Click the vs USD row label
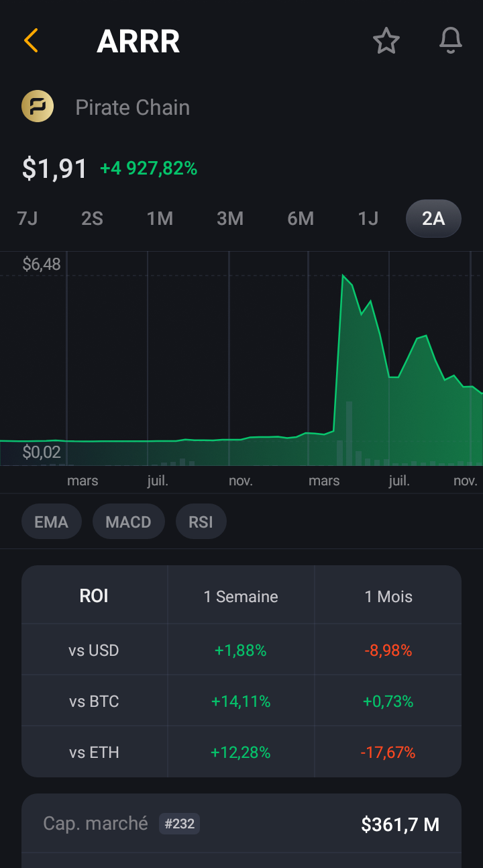 (x=94, y=650)
